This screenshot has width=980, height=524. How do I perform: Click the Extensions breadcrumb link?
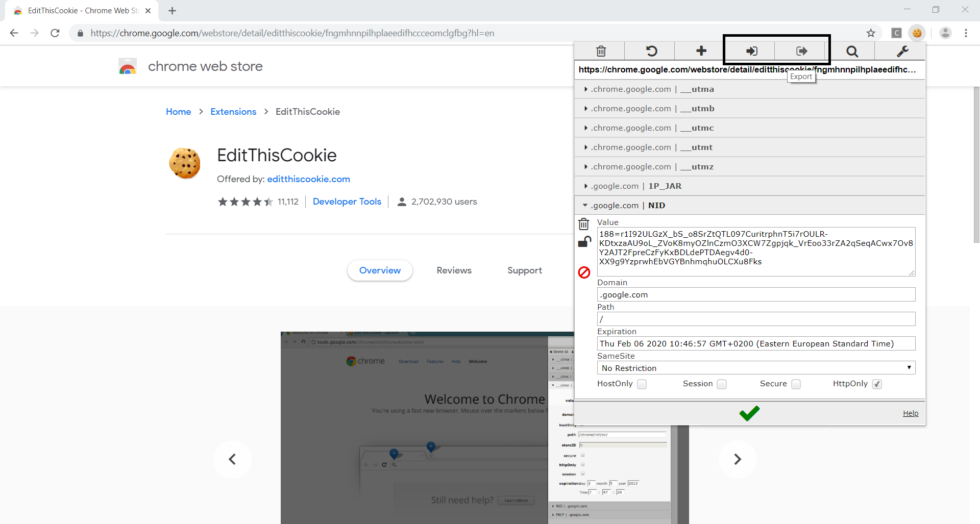(x=233, y=112)
